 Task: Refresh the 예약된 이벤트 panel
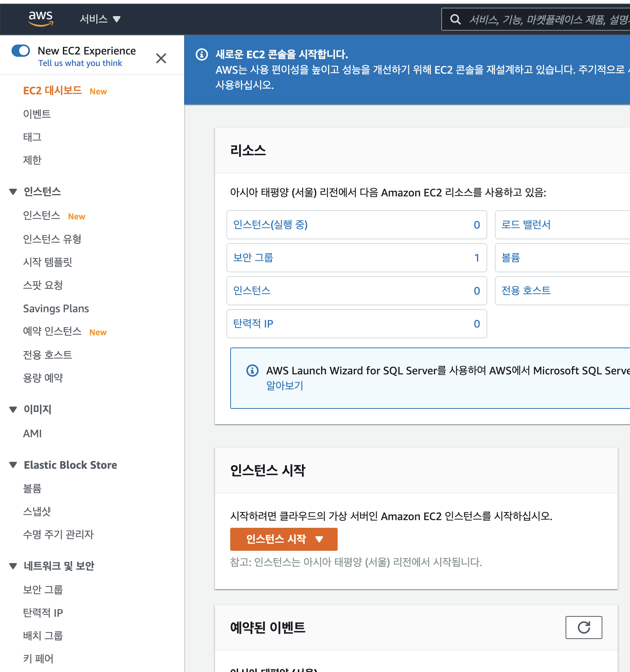[x=584, y=628]
